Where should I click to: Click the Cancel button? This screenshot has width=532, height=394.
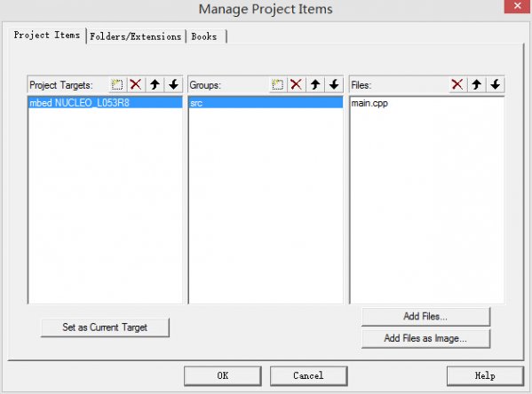(x=308, y=375)
